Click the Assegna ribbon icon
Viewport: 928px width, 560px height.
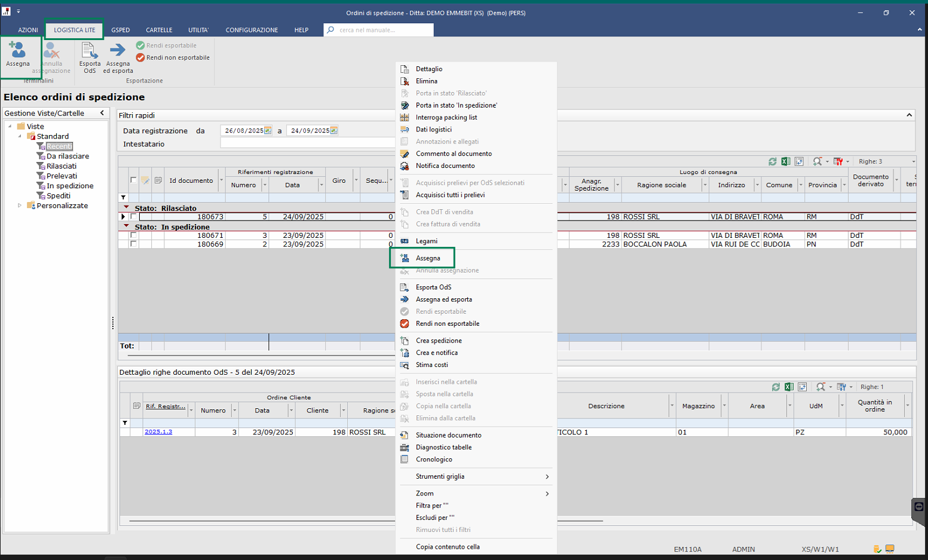[x=17, y=50]
